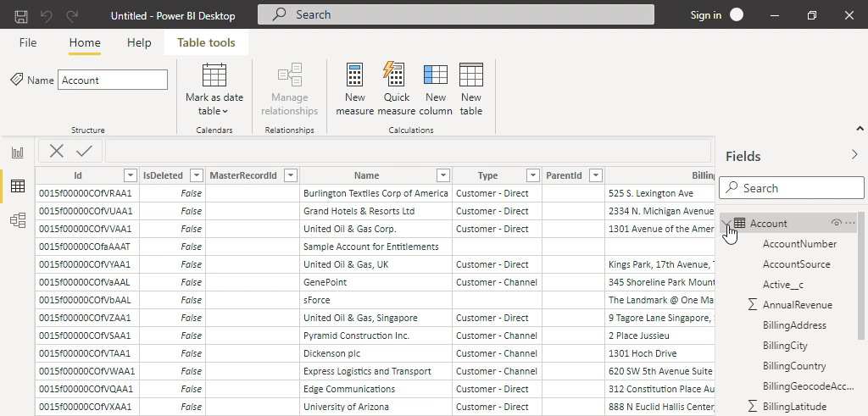
Task: Collapse the ribbon with the caret
Action: click(860, 128)
